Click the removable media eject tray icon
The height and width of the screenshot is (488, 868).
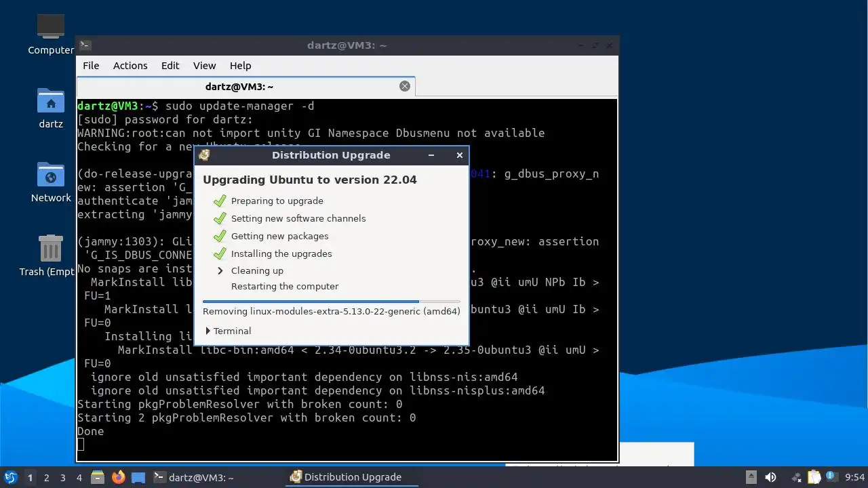point(751,477)
